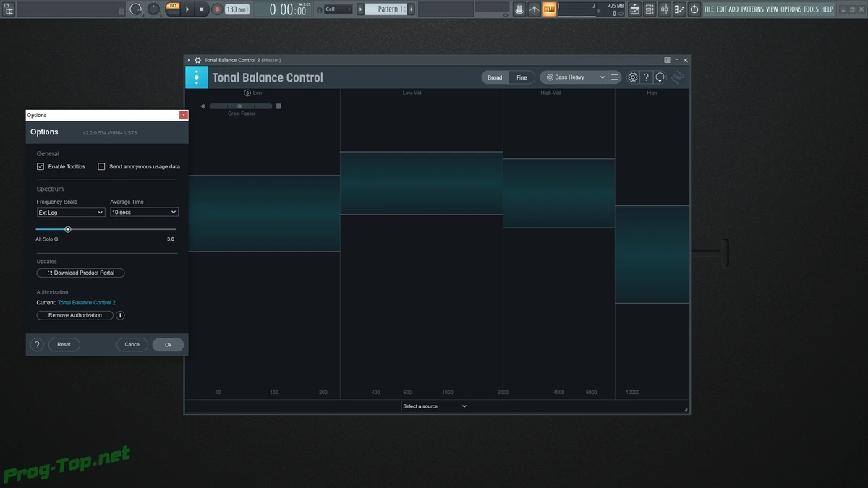Expand plugin window menu arrow beside gear
This screenshot has height=488, width=868.
point(190,60)
